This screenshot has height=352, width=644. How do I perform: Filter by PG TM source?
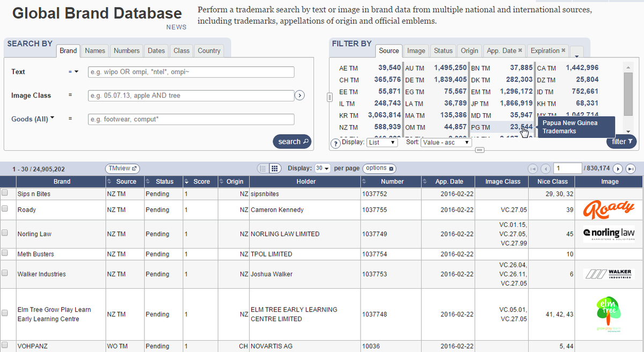click(502, 127)
